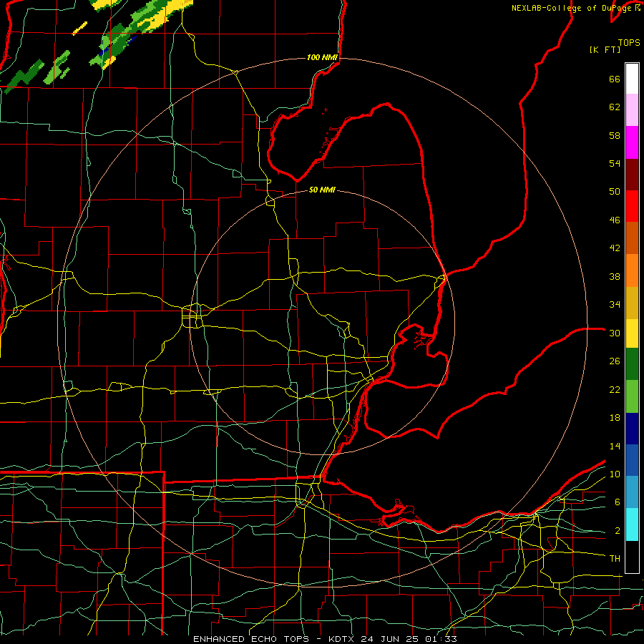Click the "TOPS" legend title
Screen dimensions: 644x644
(629, 42)
